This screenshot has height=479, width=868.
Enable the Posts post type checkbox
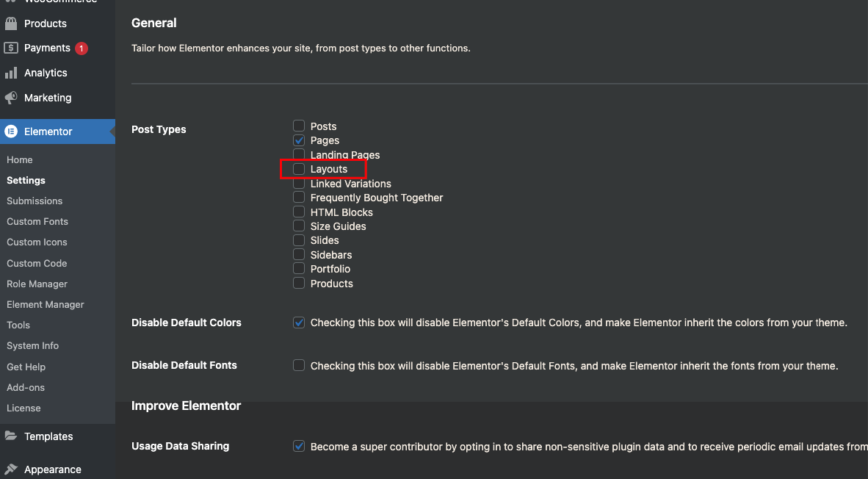(299, 126)
